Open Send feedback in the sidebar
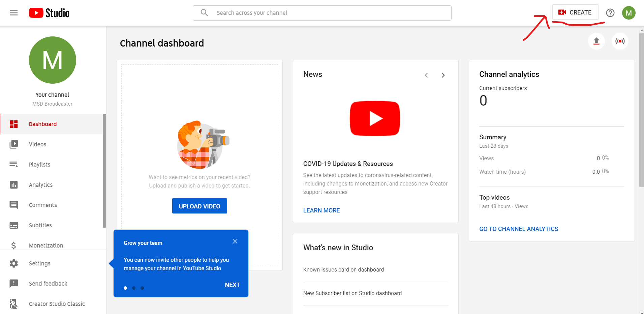Screen dimensions: 644x314 tap(53, 284)
